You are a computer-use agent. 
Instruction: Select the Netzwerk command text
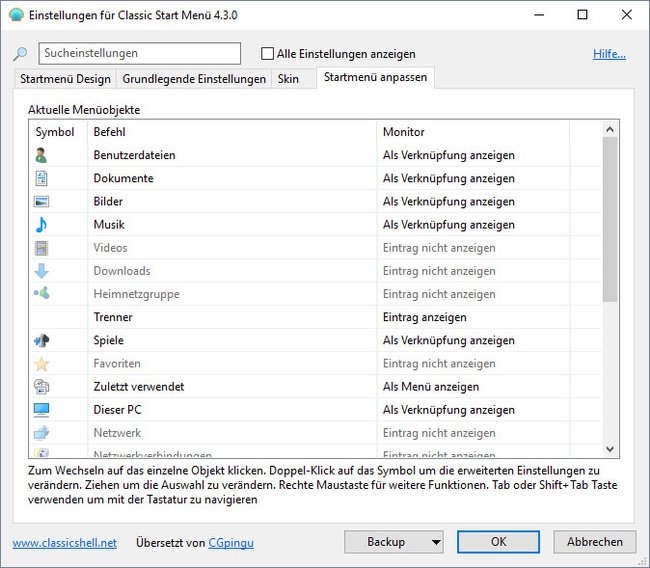point(117,433)
